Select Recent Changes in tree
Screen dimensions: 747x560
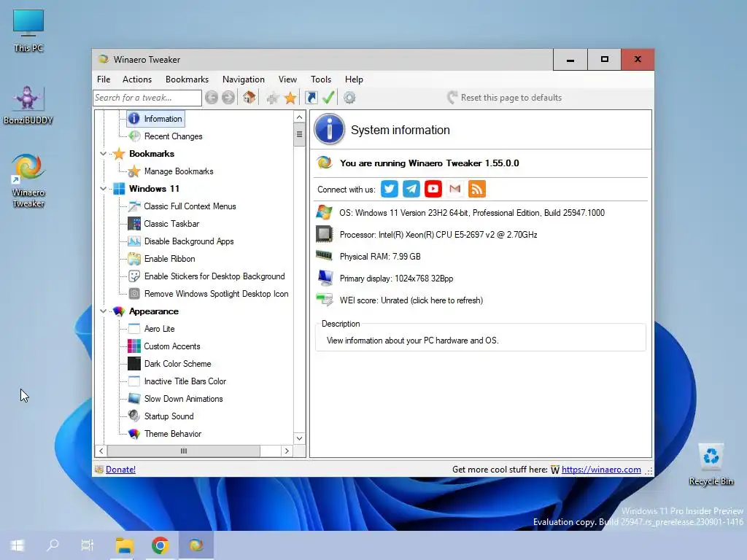pos(173,136)
